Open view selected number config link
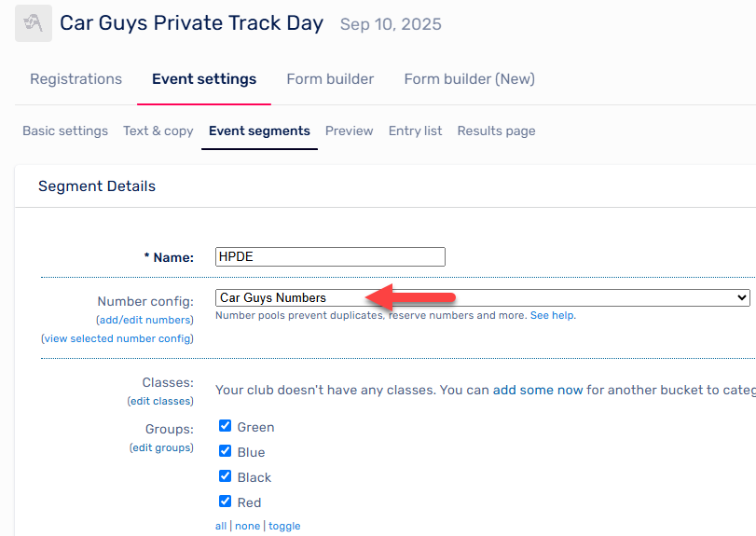The width and height of the screenshot is (756, 536). point(117,339)
